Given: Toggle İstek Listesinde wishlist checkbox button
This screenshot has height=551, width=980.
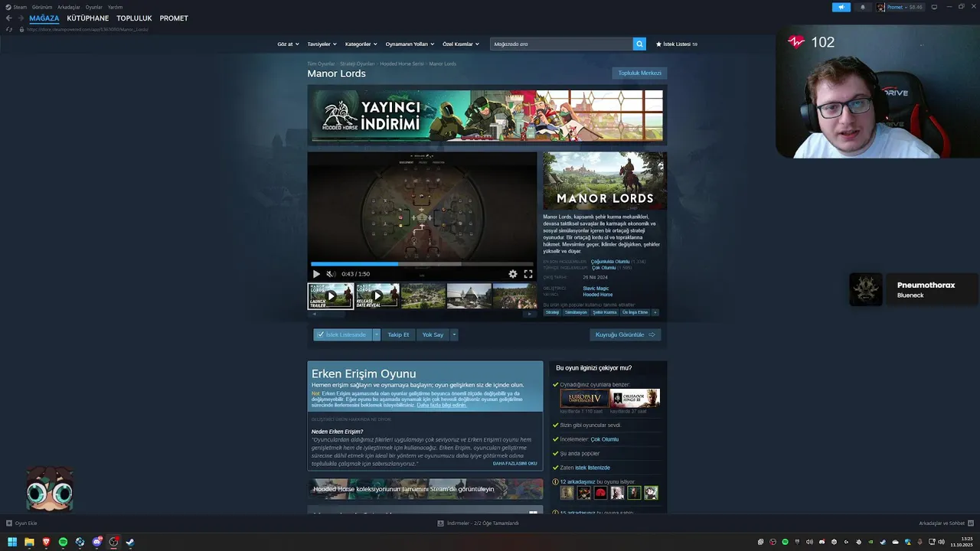Looking at the screenshot, I should point(342,334).
